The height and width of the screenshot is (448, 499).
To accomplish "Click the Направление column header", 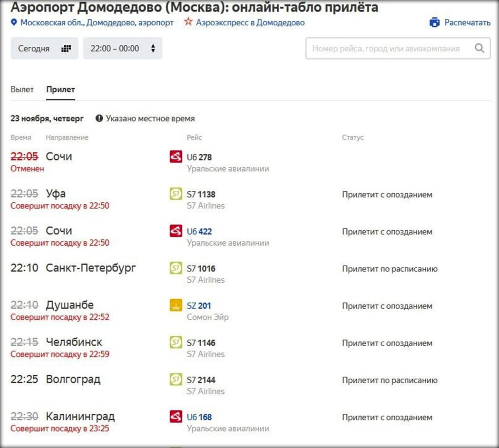I will (x=67, y=137).
